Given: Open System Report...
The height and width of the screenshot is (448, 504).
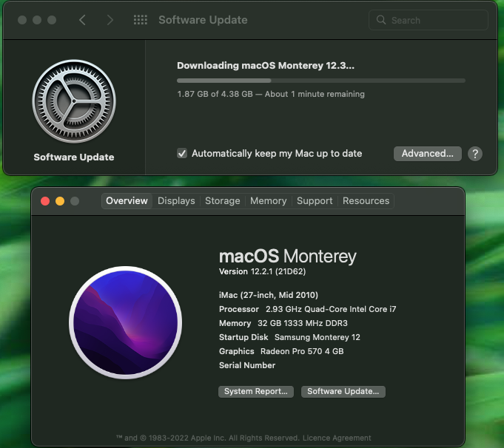Looking at the screenshot, I should pos(256,392).
